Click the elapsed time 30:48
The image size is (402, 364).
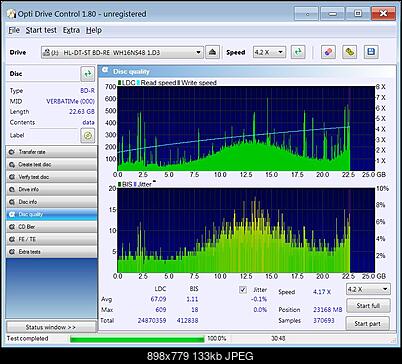[278, 339]
